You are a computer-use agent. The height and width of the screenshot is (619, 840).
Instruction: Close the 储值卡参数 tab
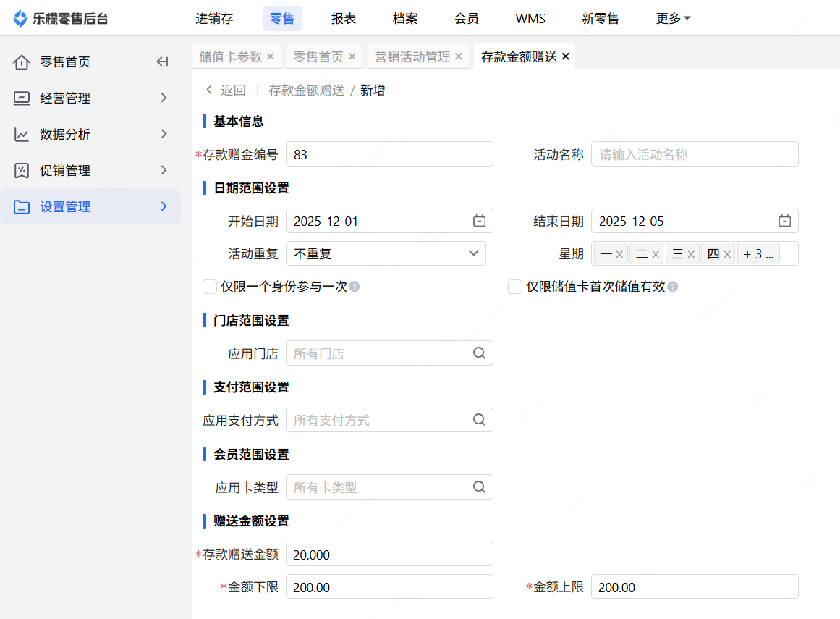[x=271, y=56]
